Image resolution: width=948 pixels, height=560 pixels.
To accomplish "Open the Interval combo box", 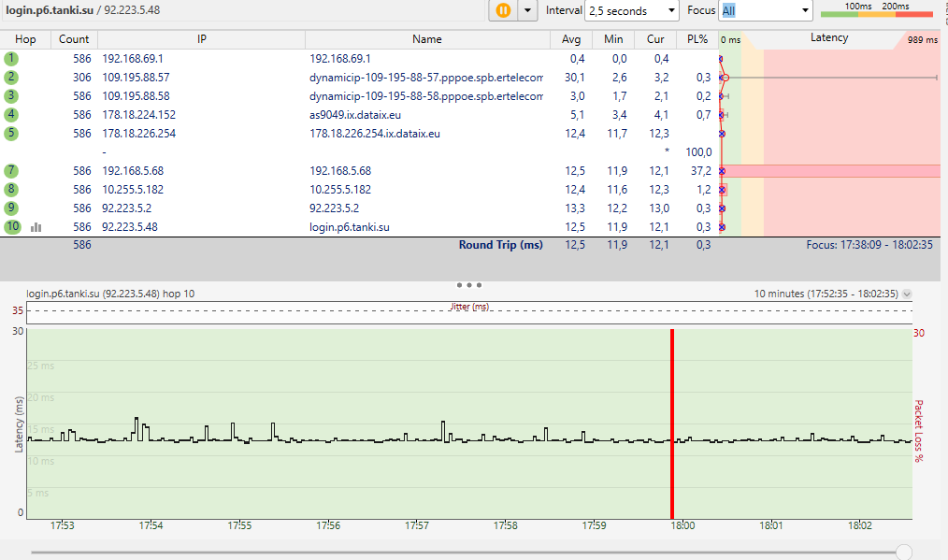I will click(631, 10).
